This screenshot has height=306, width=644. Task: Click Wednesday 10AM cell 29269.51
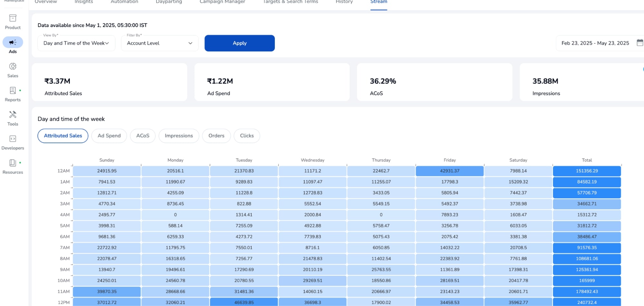click(312, 281)
